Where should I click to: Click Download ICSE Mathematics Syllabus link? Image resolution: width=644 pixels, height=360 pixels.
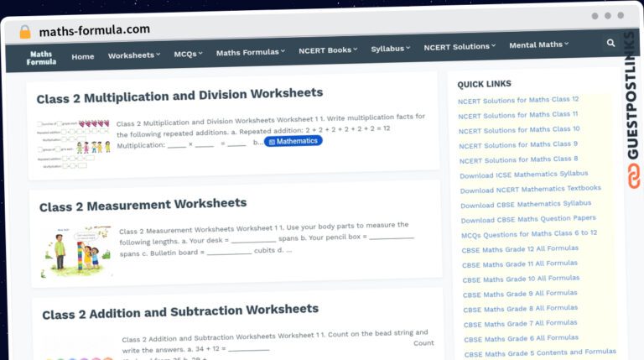click(x=523, y=175)
